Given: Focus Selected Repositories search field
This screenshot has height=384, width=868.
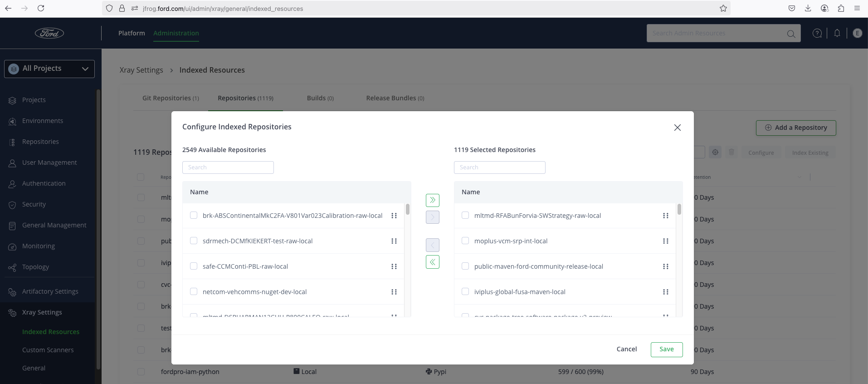Looking at the screenshot, I should click(x=500, y=167).
